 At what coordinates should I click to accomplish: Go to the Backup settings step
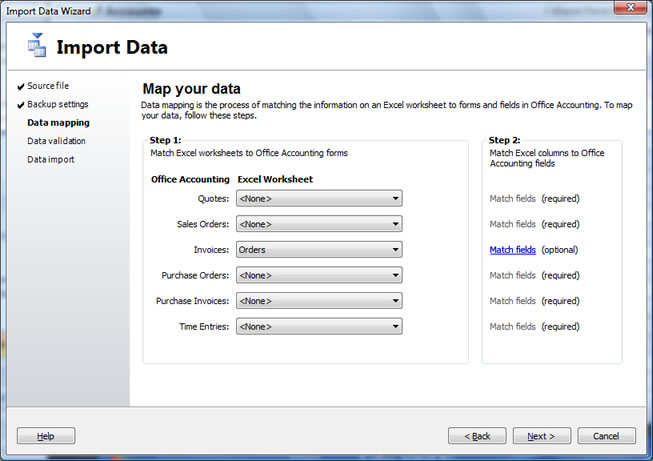pos(57,104)
